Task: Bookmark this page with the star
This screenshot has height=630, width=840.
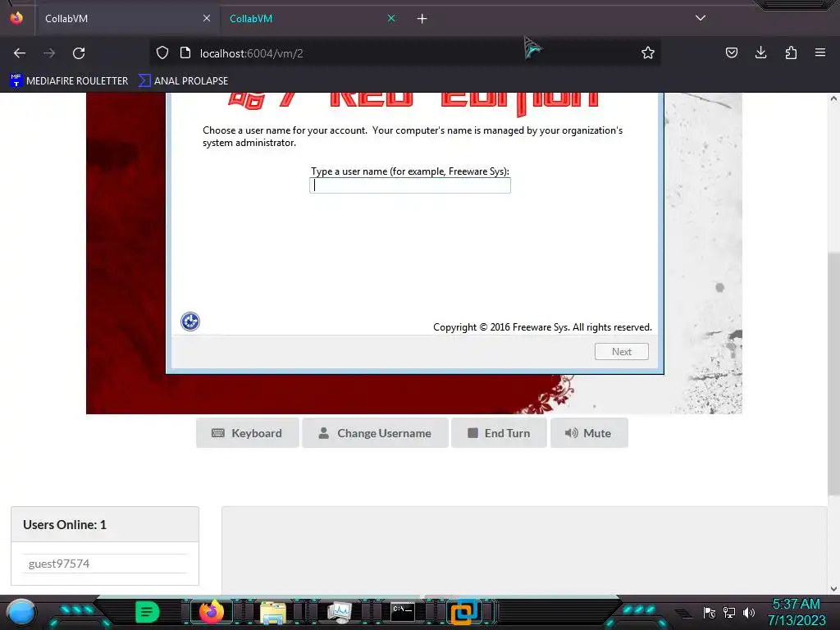Action: 648,52
